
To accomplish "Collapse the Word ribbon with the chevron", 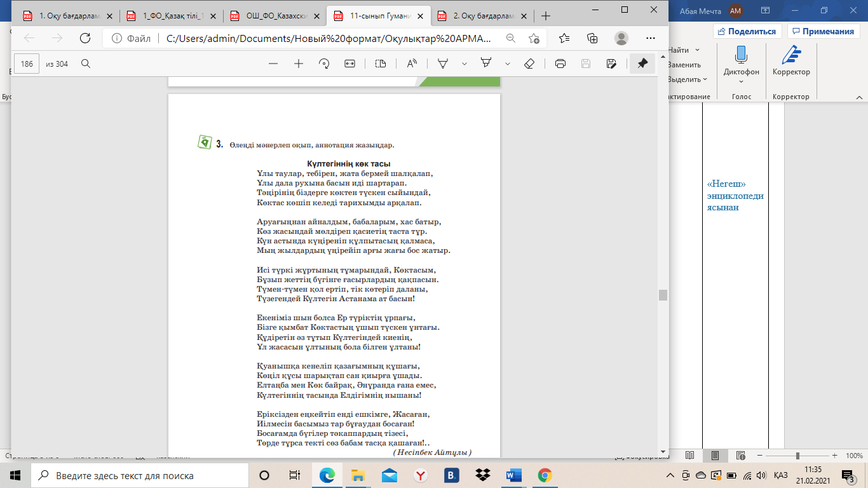I will tap(858, 97).
